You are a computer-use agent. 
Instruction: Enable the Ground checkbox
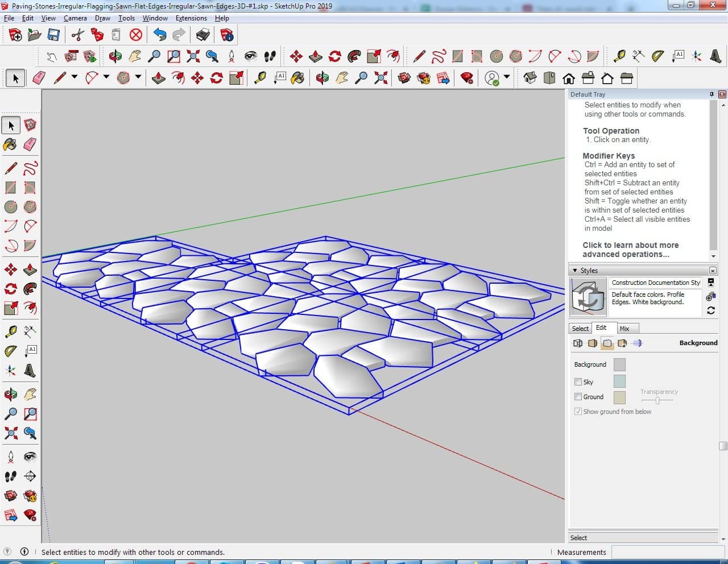coord(578,397)
